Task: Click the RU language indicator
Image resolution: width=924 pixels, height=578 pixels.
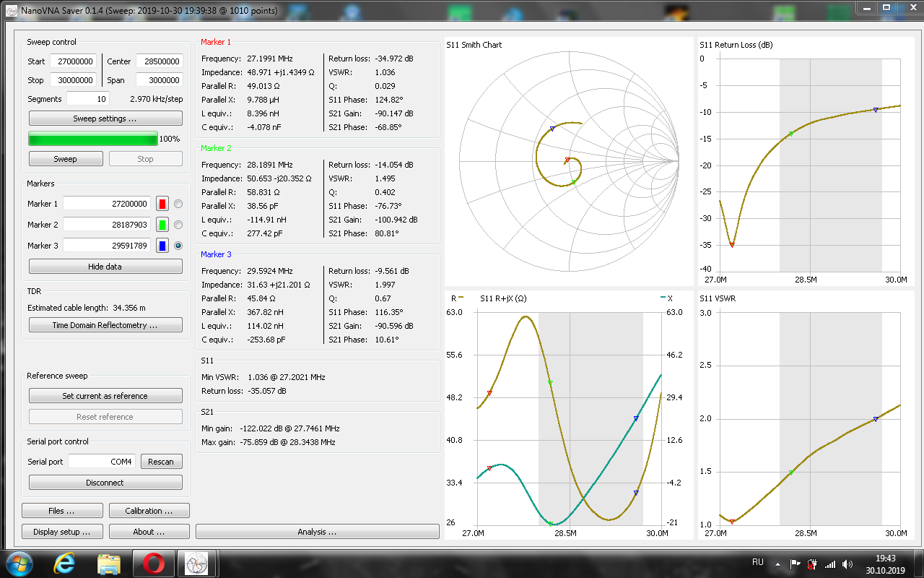Action: 758,562
